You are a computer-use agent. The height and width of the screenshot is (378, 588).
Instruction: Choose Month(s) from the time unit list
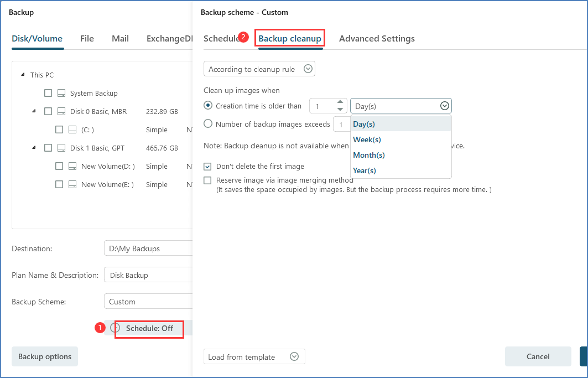[369, 155]
